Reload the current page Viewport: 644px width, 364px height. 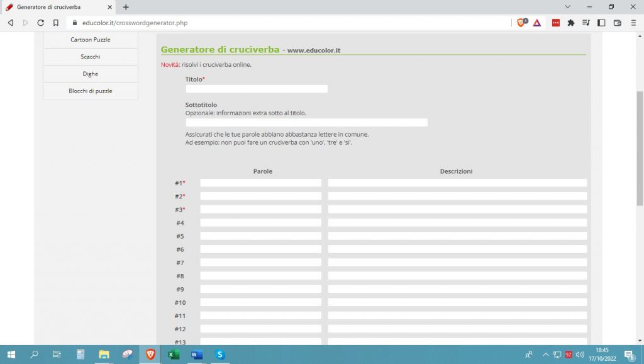[41, 23]
